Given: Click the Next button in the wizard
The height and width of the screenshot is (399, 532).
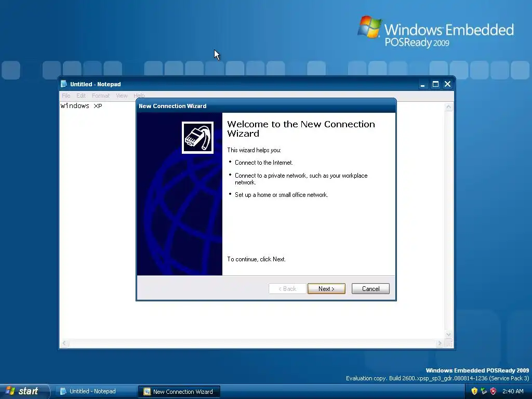Looking at the screenshot, I should click(326, 289).
